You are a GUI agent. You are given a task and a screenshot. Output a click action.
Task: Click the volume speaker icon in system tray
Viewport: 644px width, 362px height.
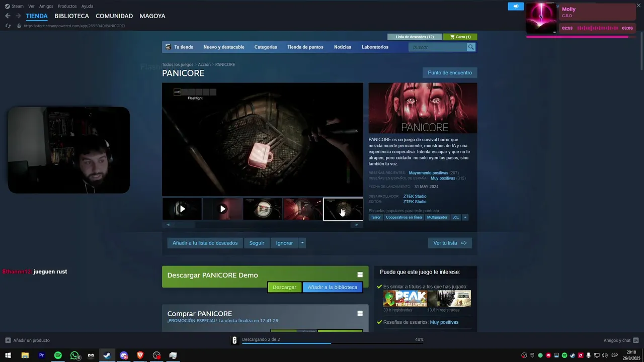point(604,355)
